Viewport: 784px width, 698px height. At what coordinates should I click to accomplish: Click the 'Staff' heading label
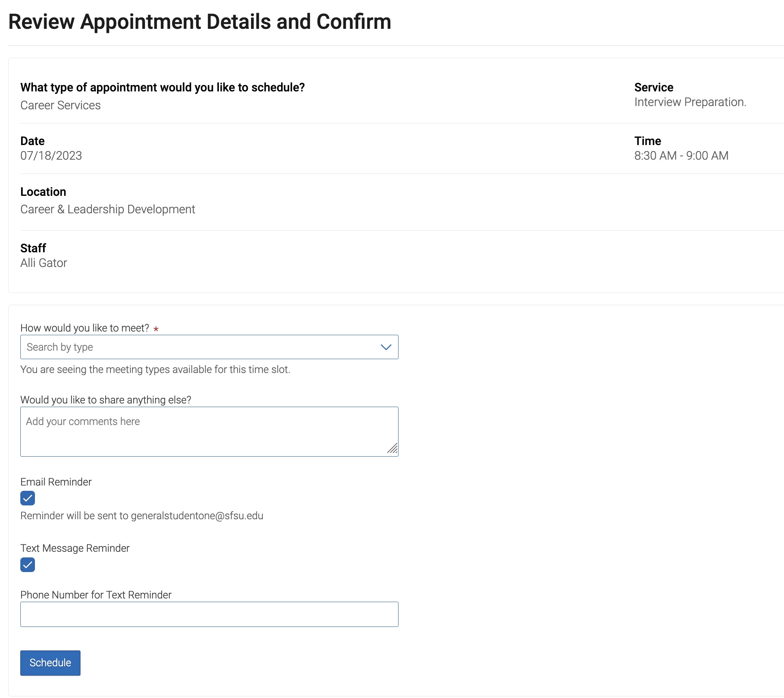(x=33, y=248)
